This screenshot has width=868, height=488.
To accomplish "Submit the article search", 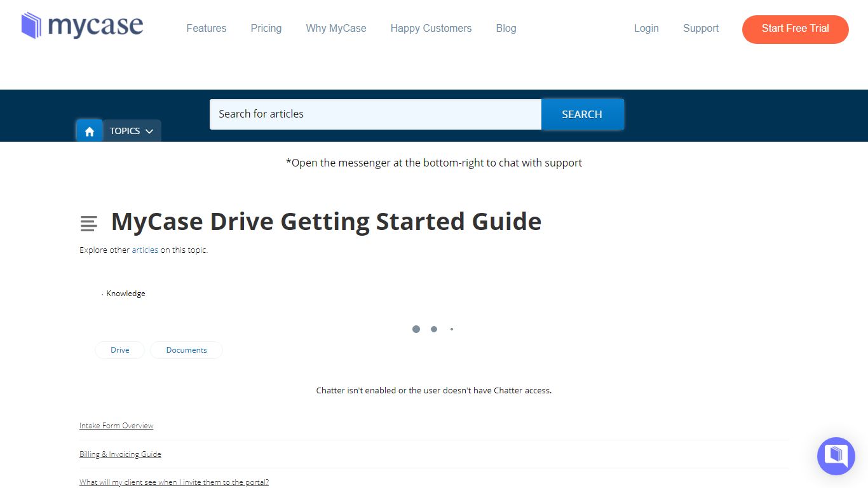I will click(582, 114).
